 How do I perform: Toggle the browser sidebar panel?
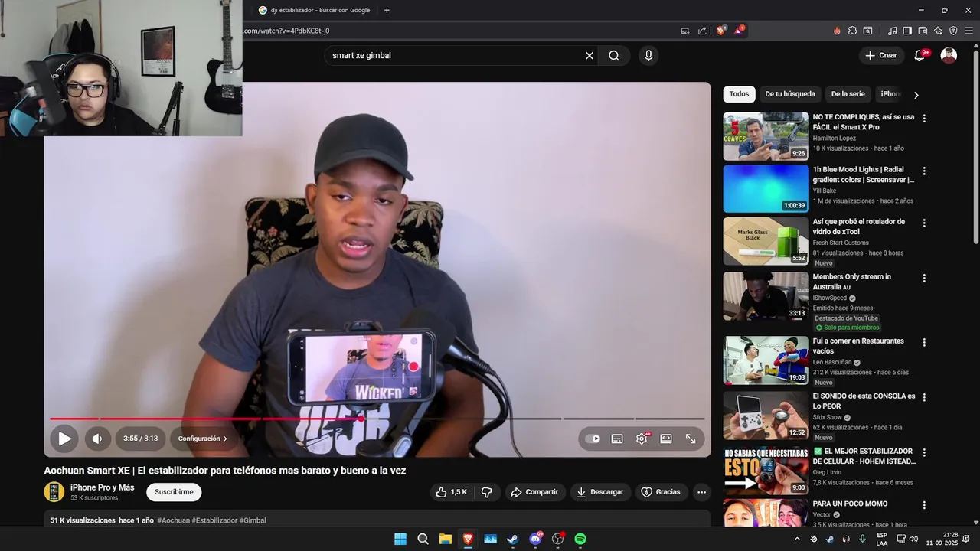tap(907, 31)
